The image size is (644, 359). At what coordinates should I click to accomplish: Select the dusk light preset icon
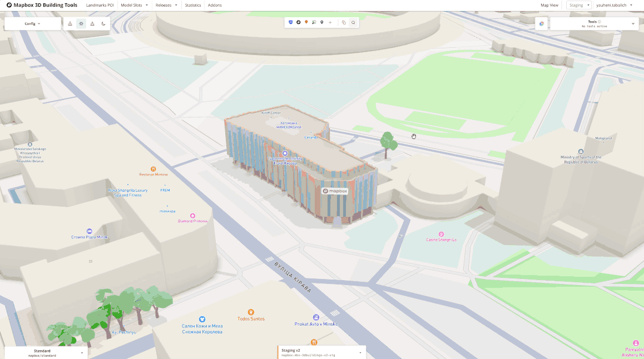[x=92, y=24]
